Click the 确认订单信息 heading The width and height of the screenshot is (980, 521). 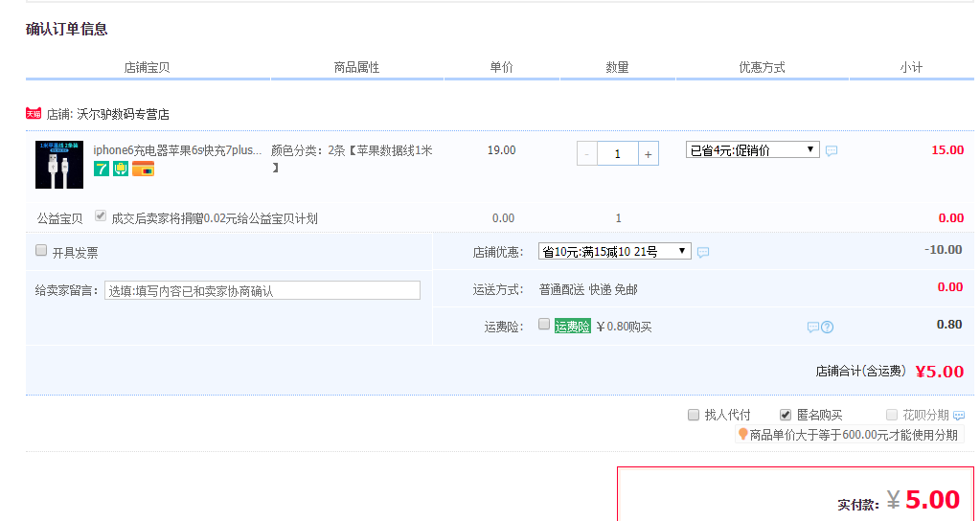click(x=67, y=30)
